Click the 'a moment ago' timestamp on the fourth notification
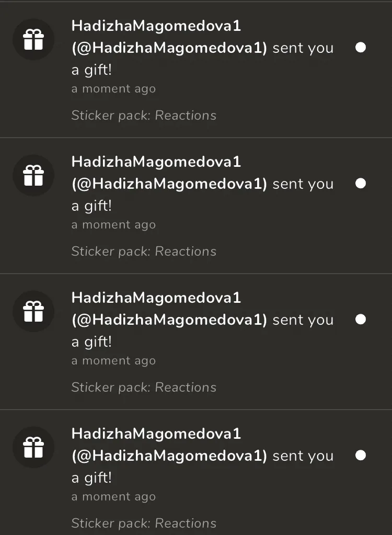 113,497
